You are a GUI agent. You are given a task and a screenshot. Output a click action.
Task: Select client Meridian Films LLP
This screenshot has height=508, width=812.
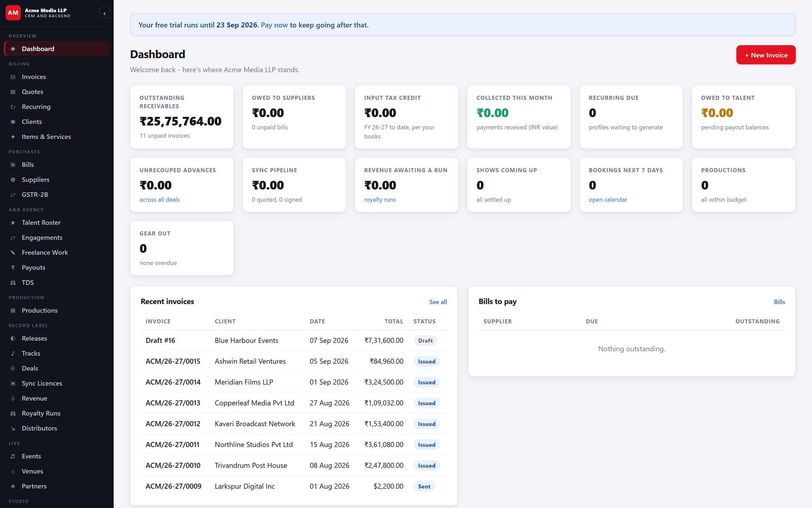click(x=244, y=382)
